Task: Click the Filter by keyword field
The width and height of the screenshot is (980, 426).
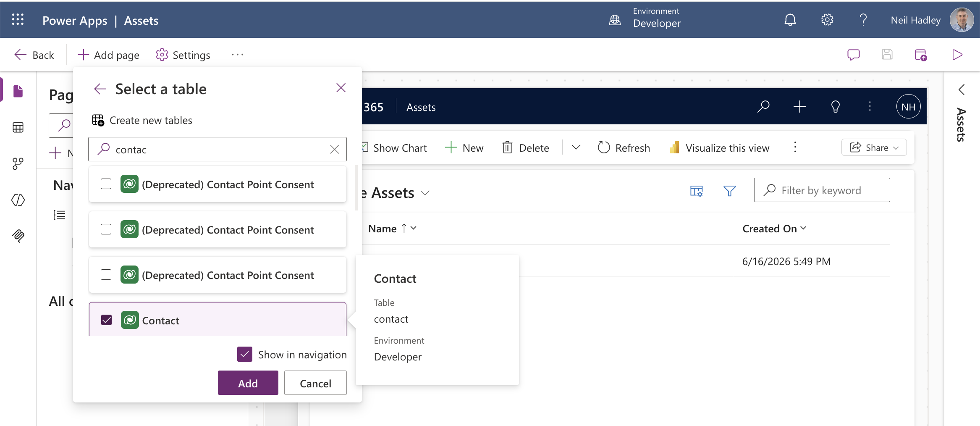Action: point(822,190)
